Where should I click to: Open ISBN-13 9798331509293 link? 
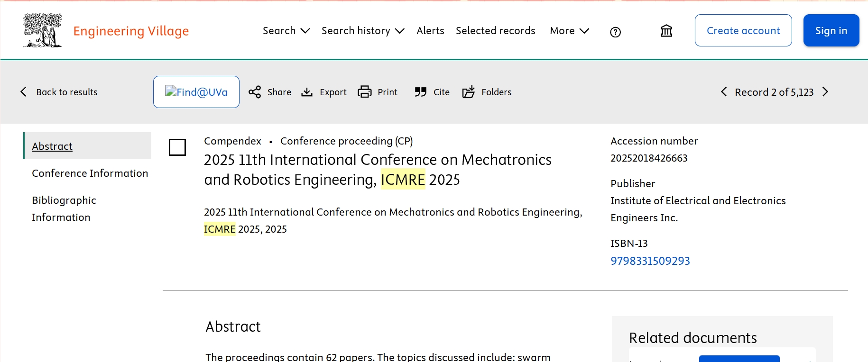point(650,261)
